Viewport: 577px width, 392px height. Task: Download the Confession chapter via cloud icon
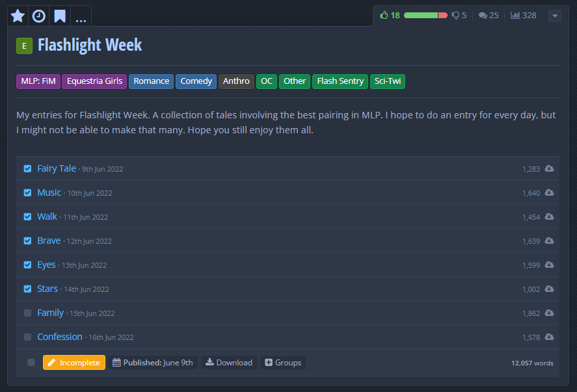point(550,337)
